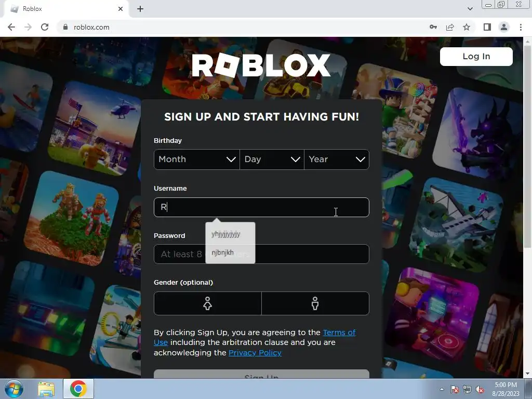Open the birthday Year dropdown

click(x=337, y=159)
